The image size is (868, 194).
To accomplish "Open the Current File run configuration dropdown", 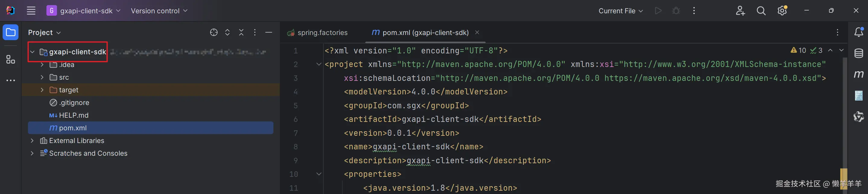I will pyautogui.click(x=620, y=11).
